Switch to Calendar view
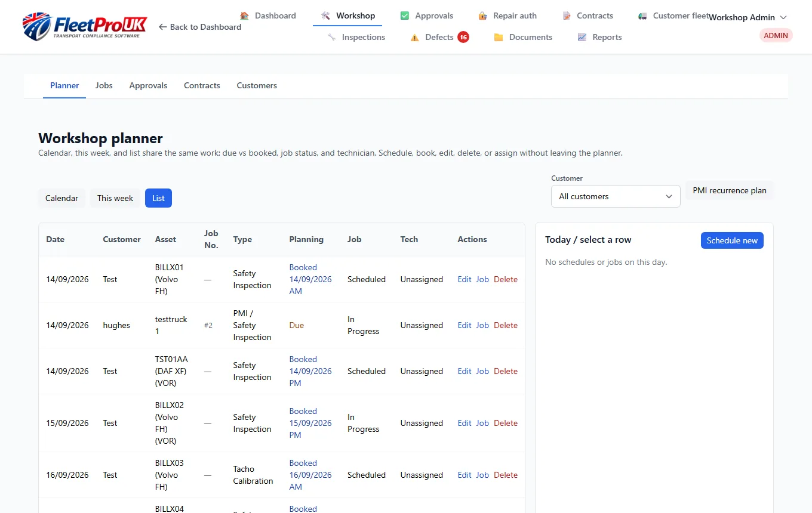 (x=61, y=198)
